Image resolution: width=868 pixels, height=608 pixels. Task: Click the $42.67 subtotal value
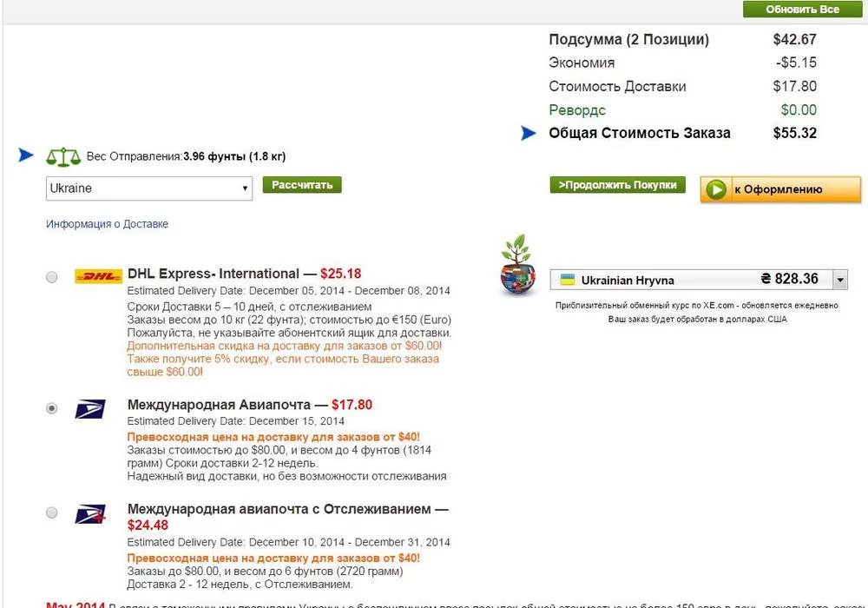(794, 39)
